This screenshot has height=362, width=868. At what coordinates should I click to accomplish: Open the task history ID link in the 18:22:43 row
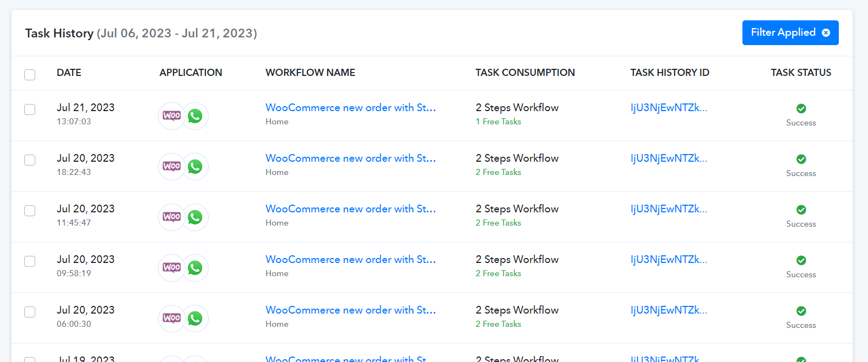[x=669, y=158]
